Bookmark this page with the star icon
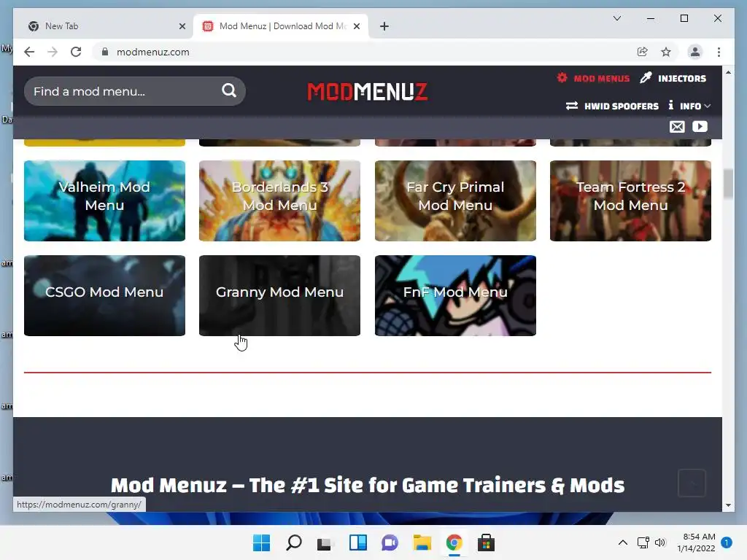The image size is (747, 560). [x=666, y=52]
